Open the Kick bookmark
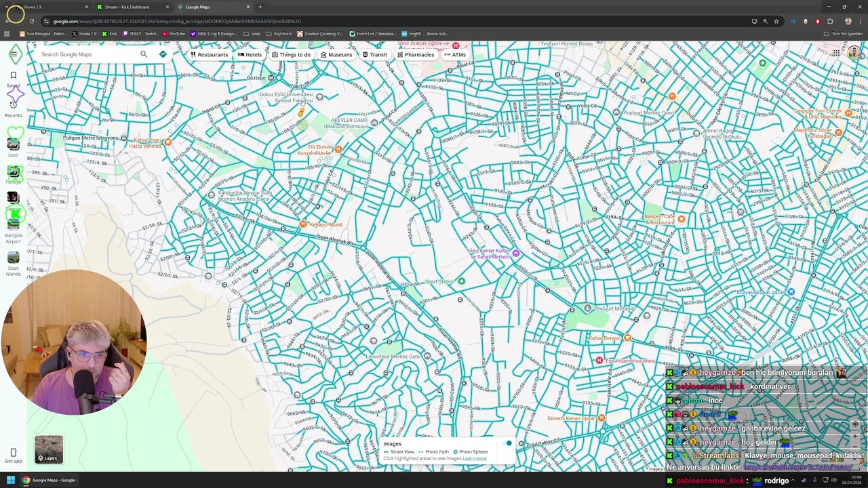The image size is (868, 488). tap(110, 33)
